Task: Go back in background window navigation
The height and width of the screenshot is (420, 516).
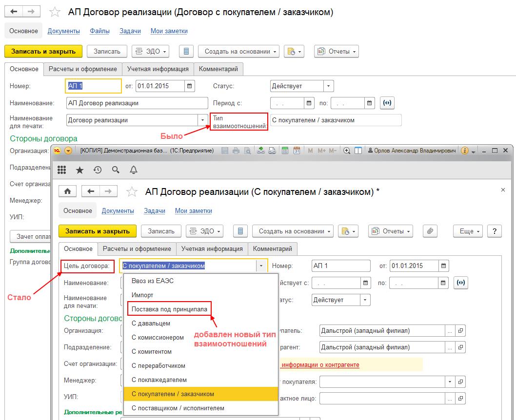Action: click(x=14, y=12)
